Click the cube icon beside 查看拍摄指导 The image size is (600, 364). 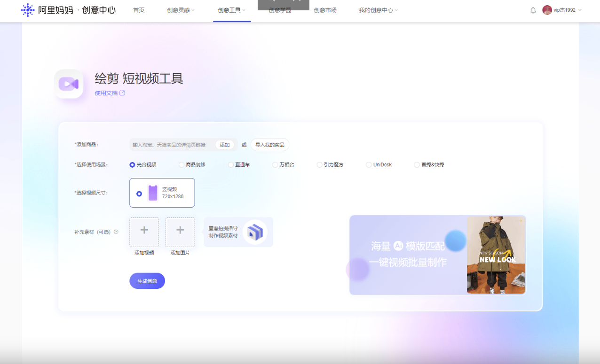(256, 232)
